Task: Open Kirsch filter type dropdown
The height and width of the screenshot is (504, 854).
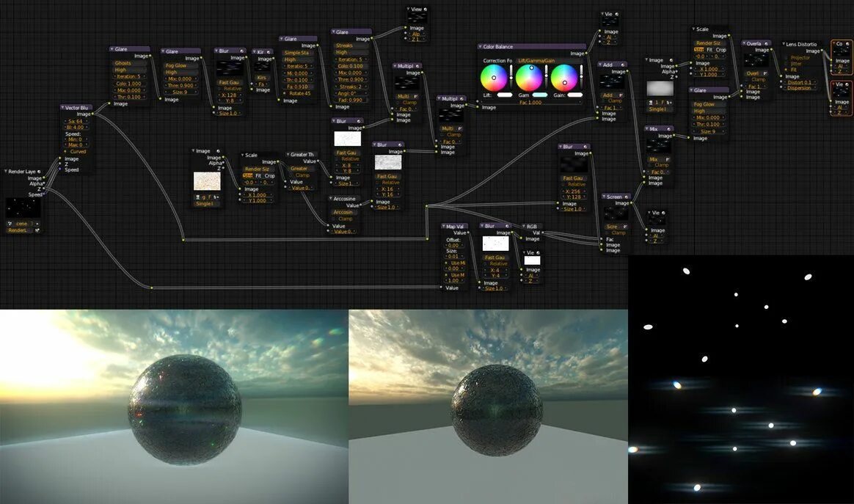Action: pyautogui.click(x=262, y=78)
